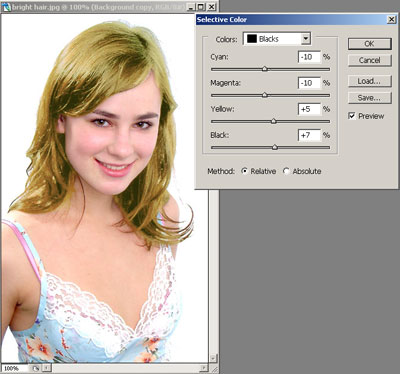Screen dimensions: 400x374
Task: Click the vertical scrollbar down arrow
Action: coord(213,359)
